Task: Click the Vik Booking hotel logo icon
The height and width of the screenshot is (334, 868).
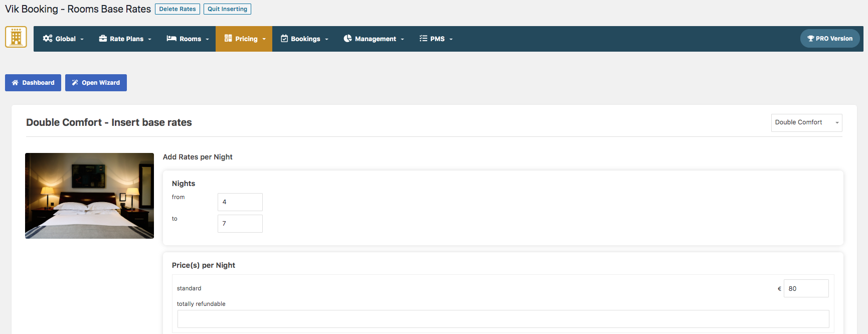Action: pos(16,37)
